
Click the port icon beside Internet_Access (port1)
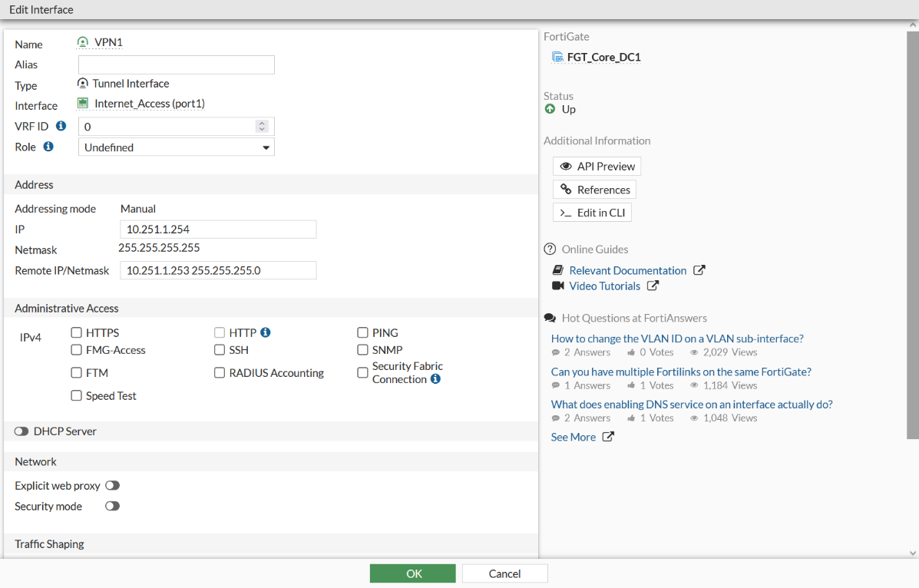[x=82, y=103]
